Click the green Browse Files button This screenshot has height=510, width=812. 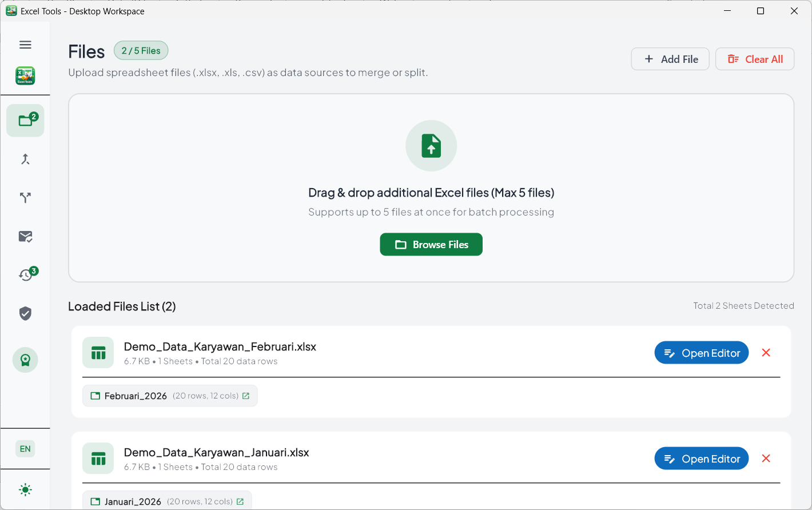[431, 244]
